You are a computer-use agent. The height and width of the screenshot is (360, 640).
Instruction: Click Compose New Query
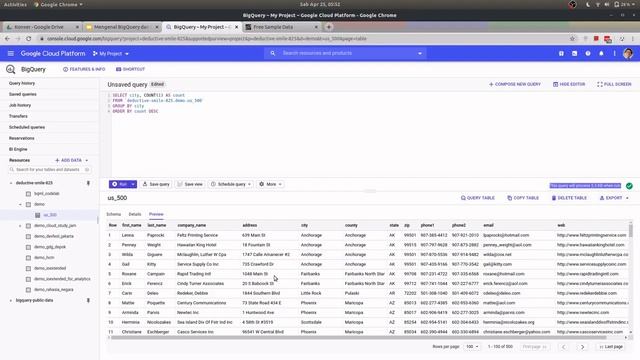[x=515, y=84]
